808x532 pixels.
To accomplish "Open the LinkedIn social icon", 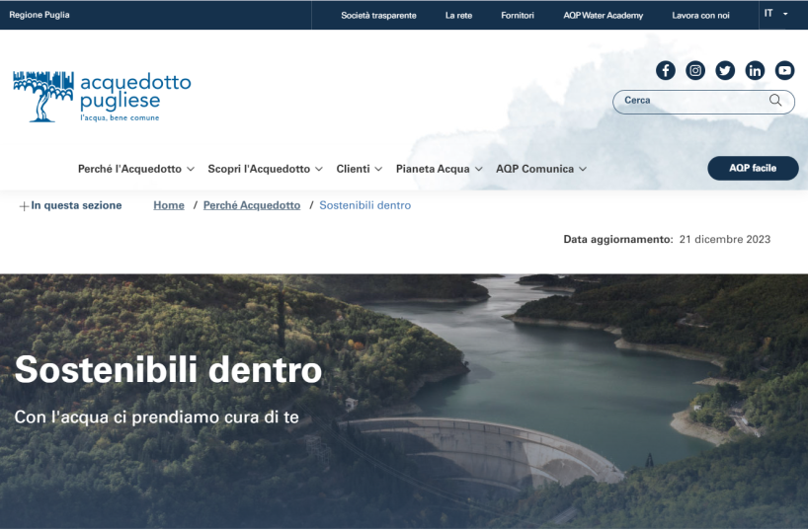I will [755, 70].
